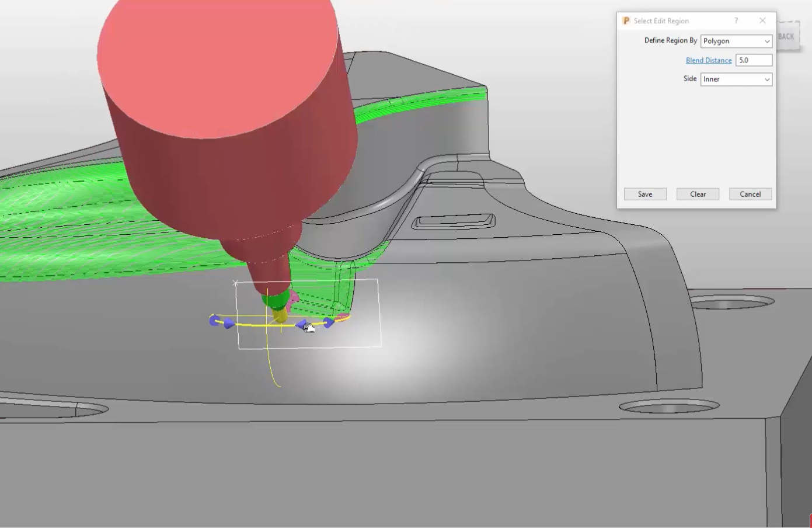This screenshot has height=528, width=812.
Task: Follow the Blend Distance link
Action: pos(708,60)
